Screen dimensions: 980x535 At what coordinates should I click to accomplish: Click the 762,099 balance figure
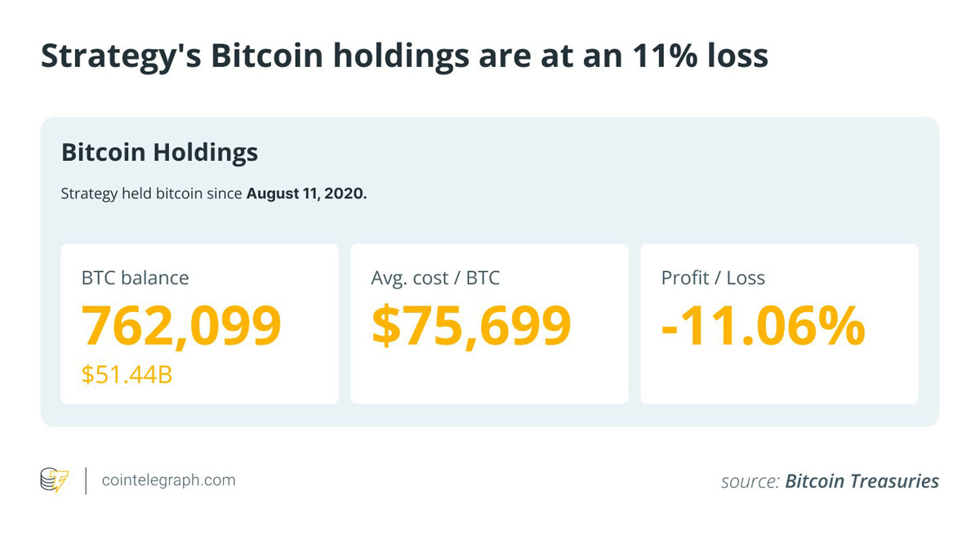[x=181, y=325]
